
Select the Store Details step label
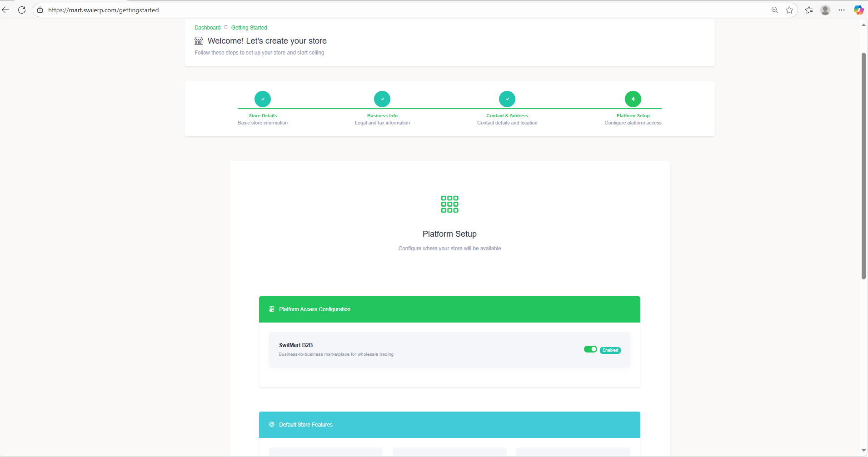click(263, 116)
